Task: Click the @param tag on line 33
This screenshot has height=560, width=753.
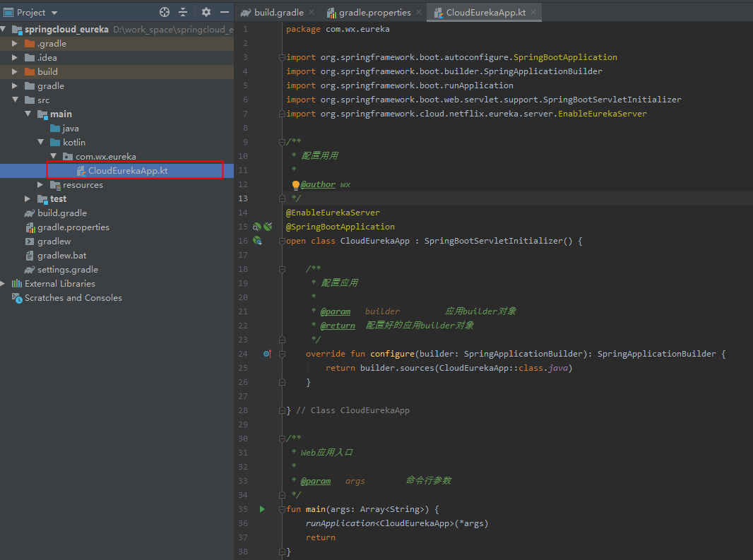Action: 316,481
